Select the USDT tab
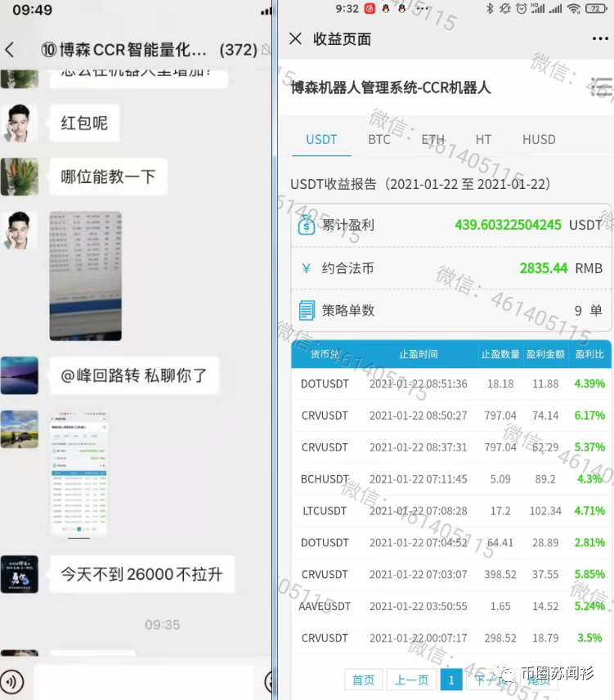Viewport: 614px width, 700px height. (321, 140)
